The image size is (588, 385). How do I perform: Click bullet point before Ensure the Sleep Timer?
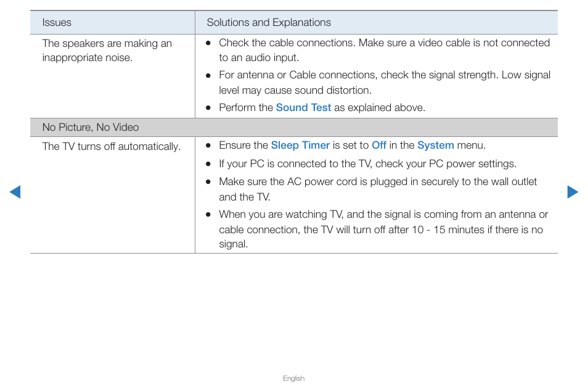coord(208,146)
